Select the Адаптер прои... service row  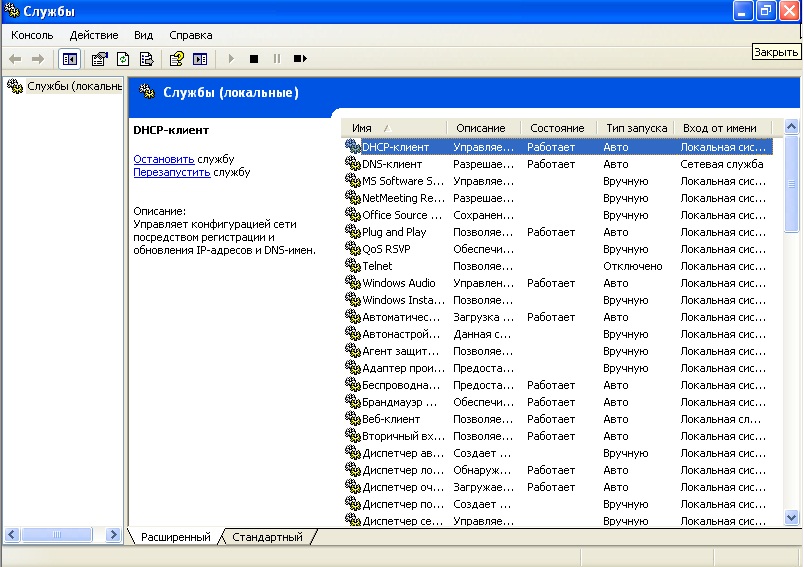(x=557, y=368)
